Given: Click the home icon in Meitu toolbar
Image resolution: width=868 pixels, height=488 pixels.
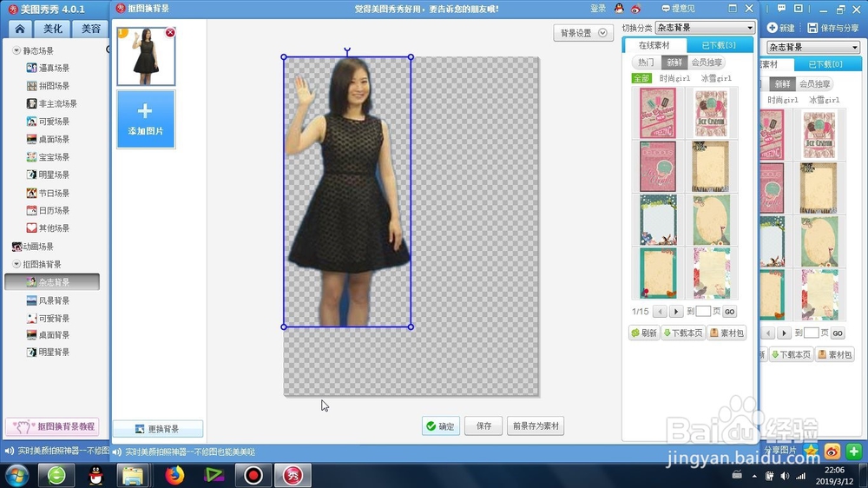Looking at the screenshot, I should [x=20, y=29].
